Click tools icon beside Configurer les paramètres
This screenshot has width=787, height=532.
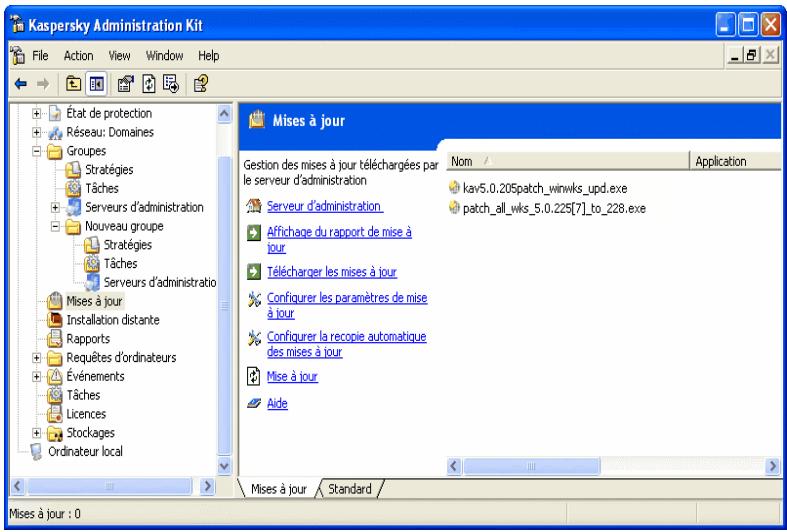click(x=254, y=300)
